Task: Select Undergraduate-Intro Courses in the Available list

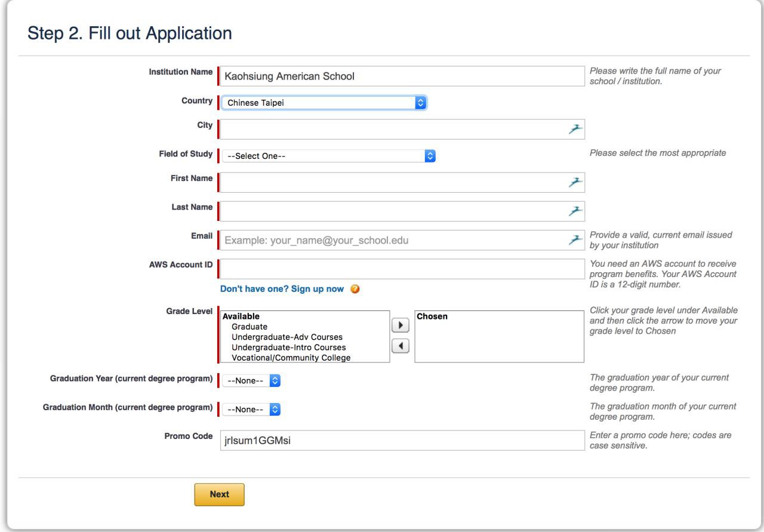Action: 289,347
